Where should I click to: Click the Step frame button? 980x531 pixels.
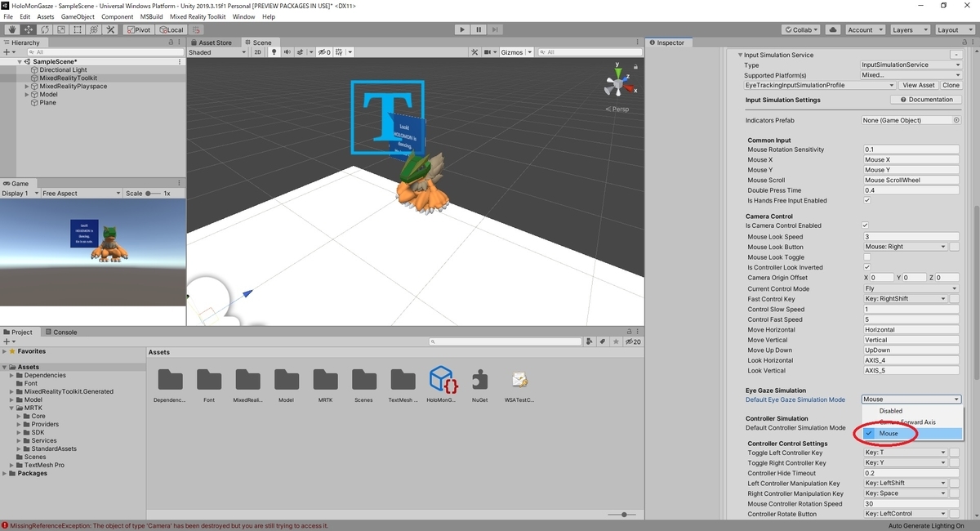pos(496,29)
